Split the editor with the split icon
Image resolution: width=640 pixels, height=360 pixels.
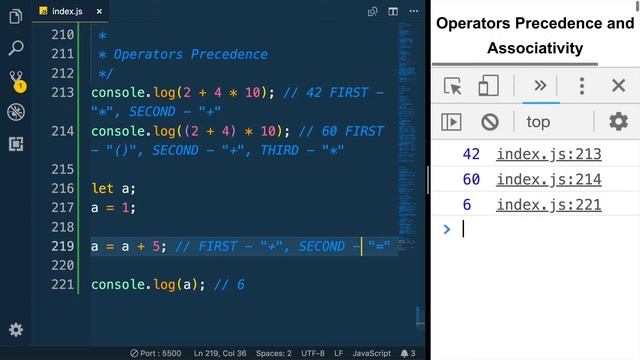coord(393,11)
